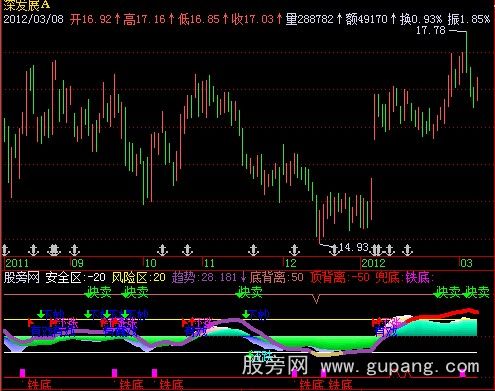
Task: Select the yellow 风险区:20 label
Action: click(139, 277)
